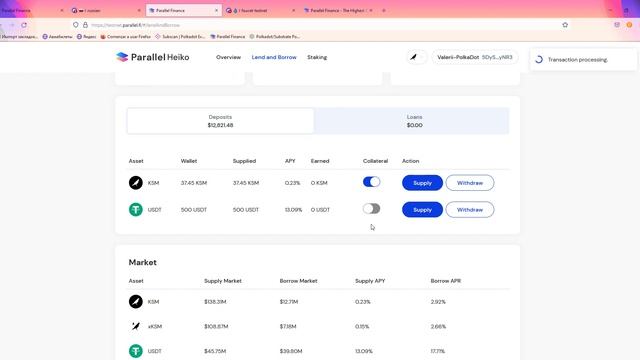Click the xKSM icon in Market list
The height and width of the screenshot is (360, 640).
point(136,326)
